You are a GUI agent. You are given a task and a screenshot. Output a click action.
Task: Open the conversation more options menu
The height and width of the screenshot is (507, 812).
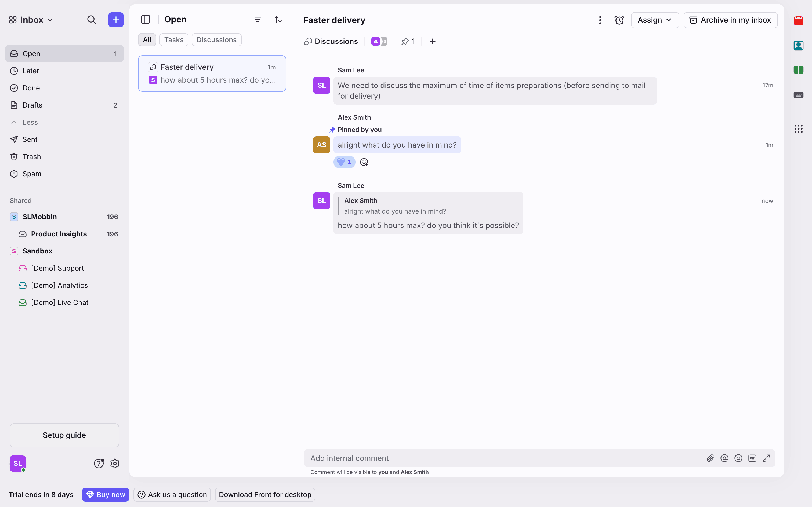tap(600, 20)
